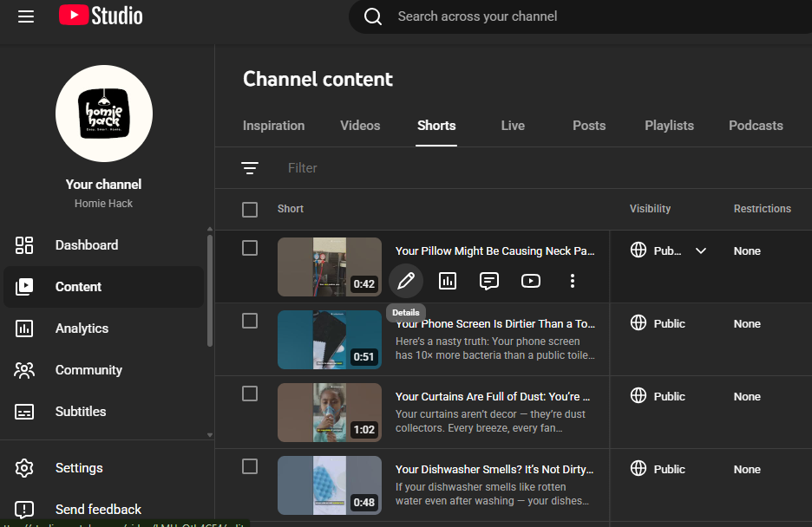Screen dimensions: 812x527
Task: Switch to the Videos tab
Action: pyautogui.click(x=360, y=126)
